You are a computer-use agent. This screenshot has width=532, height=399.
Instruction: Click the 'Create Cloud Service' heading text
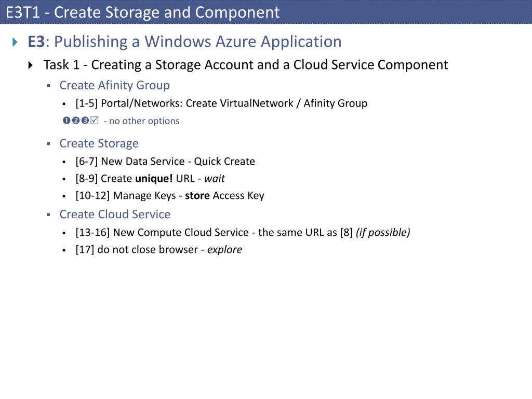click(x=115, y=214)
